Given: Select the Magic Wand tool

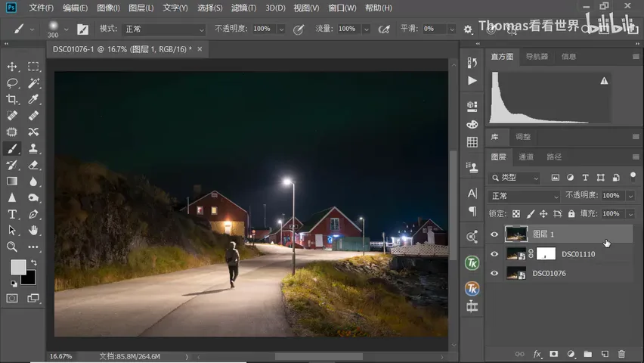Looking at the screenshot, I should pyautogui.click(x=33, y=82).
